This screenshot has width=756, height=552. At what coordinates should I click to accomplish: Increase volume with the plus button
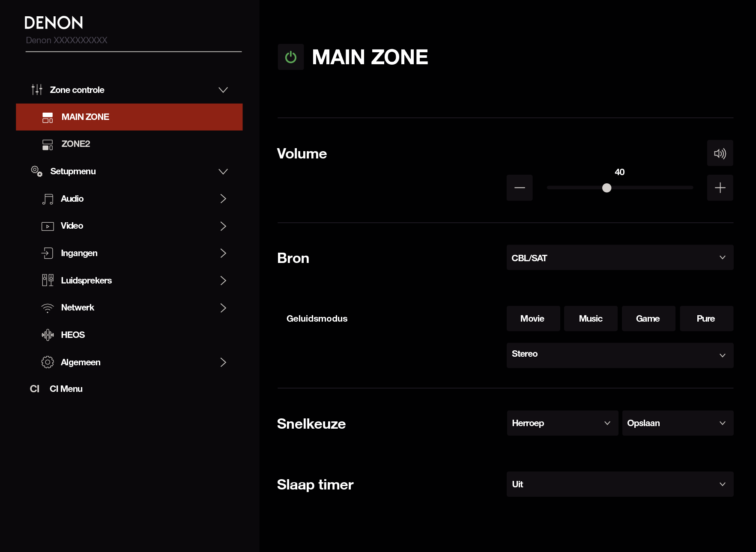point(720,188)
